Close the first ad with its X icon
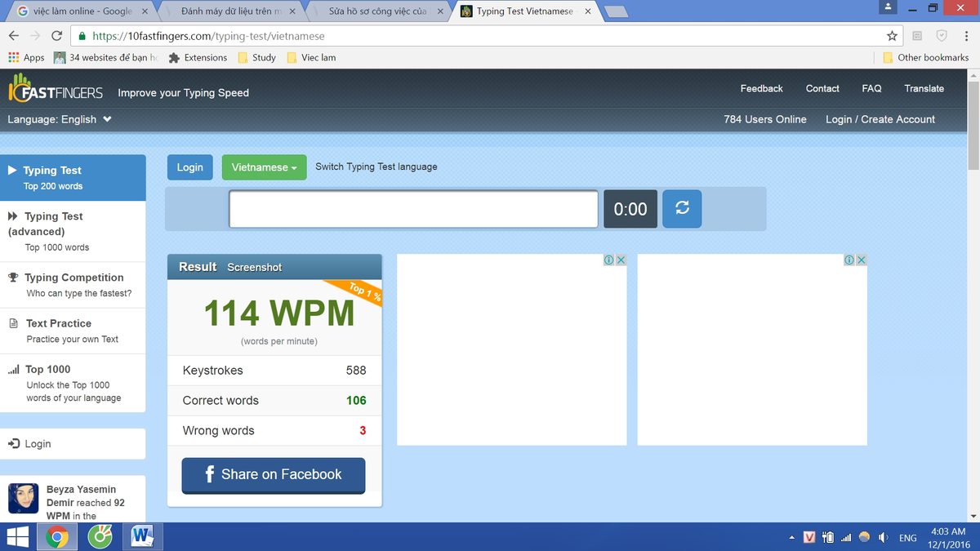 (x=621, y=260)
